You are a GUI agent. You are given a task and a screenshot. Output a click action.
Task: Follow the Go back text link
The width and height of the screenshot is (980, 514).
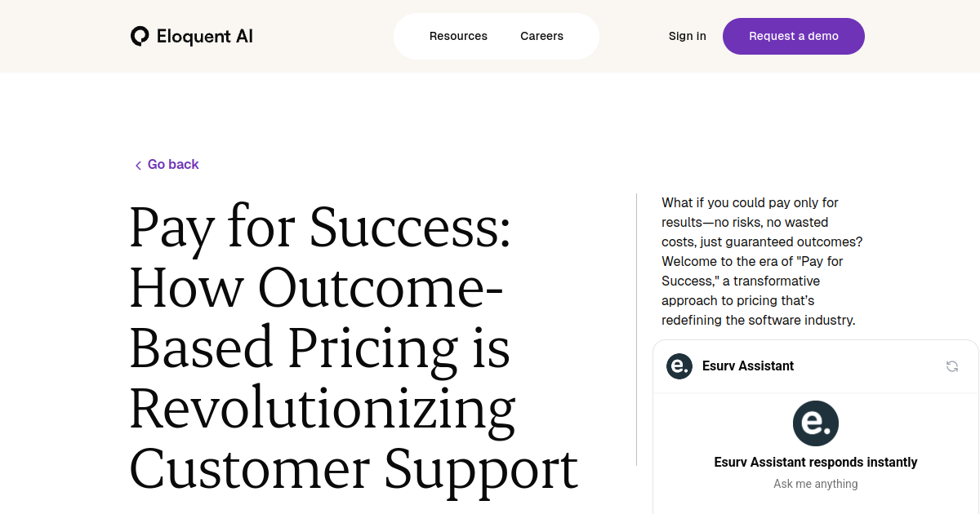pyautogui.click(x=173, y=165)
